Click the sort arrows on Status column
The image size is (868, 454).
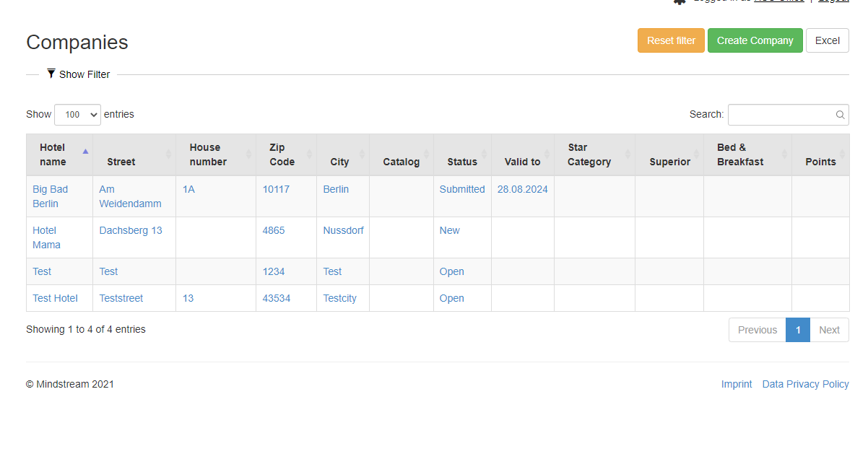click(485, 154)
